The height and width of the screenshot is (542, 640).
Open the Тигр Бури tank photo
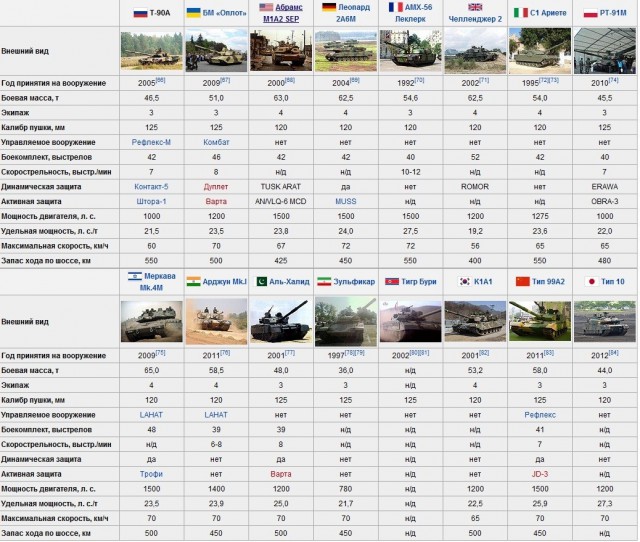point(410,322)
